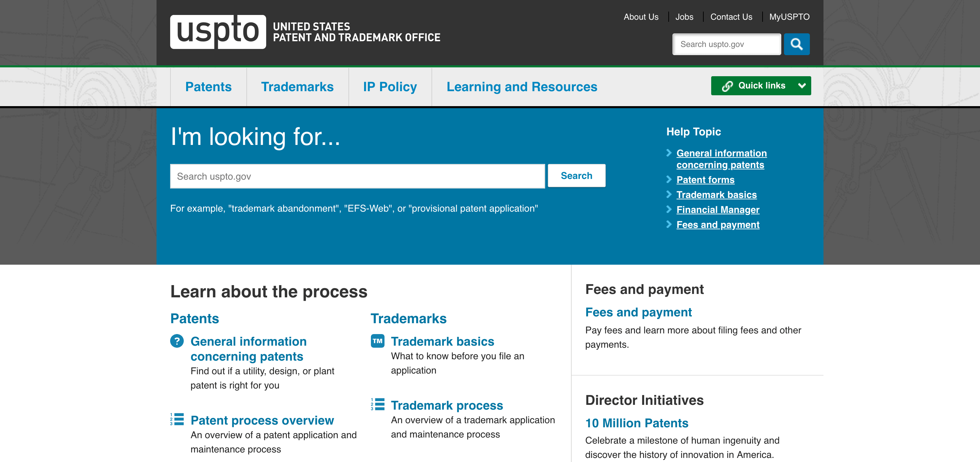Click the TM icon next to Trademark basics
The height and width of the screenshot is (462, 980).
[x=377, y=341]
